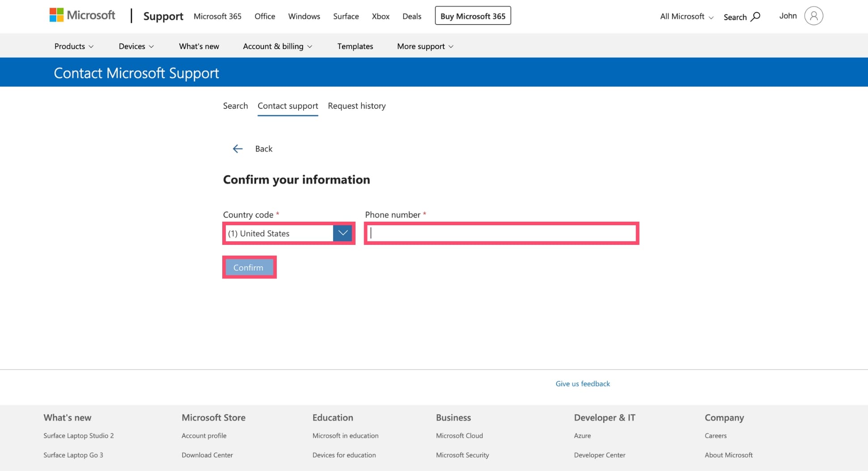Go to Deals in top nav

[412, 16]
